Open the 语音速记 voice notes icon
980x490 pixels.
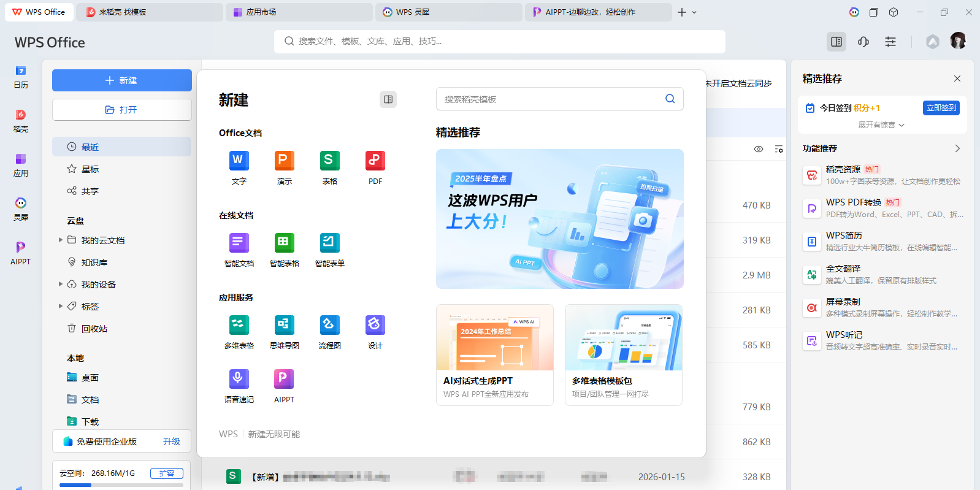[239, 379]
